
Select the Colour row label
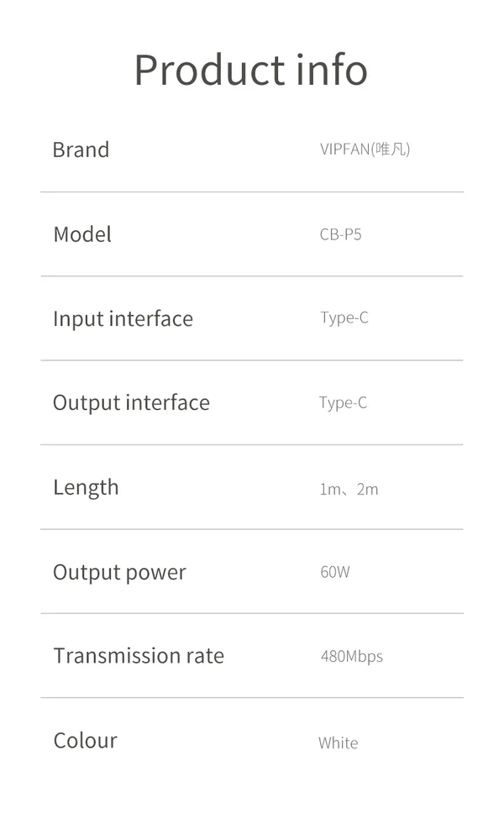click(x=85, y=740)
